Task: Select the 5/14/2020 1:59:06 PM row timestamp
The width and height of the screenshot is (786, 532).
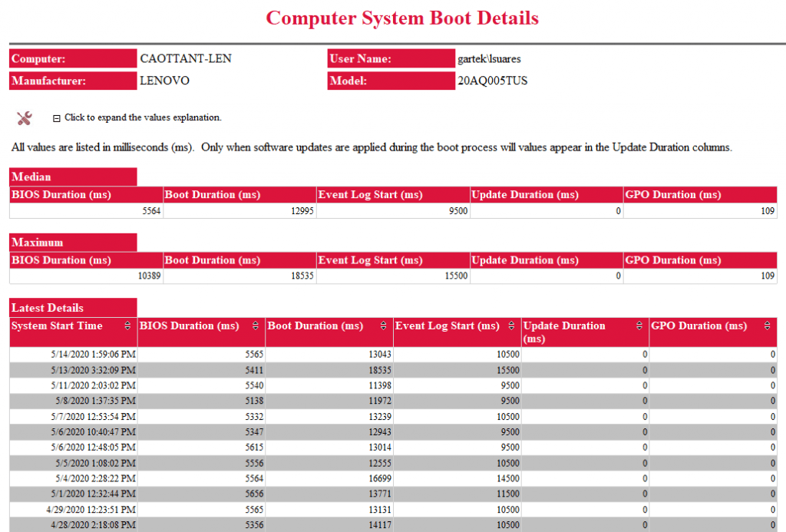Action: click(93, 355)
